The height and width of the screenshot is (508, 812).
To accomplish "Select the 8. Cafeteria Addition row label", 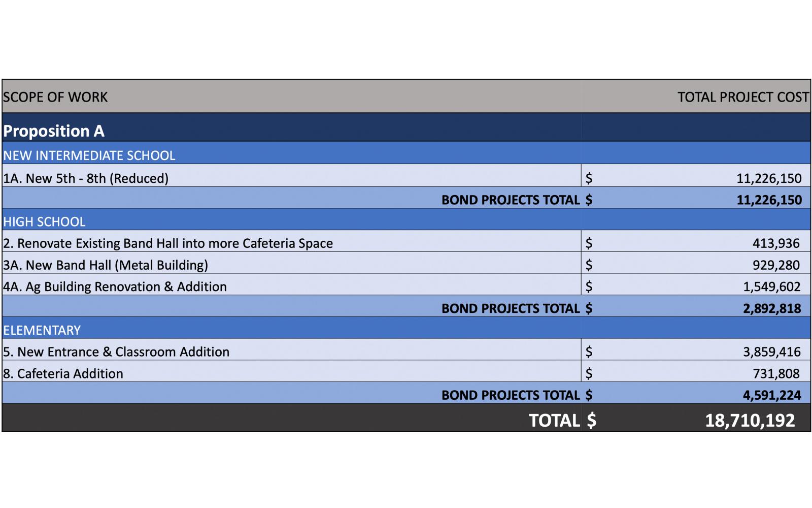I will point(63,373).
